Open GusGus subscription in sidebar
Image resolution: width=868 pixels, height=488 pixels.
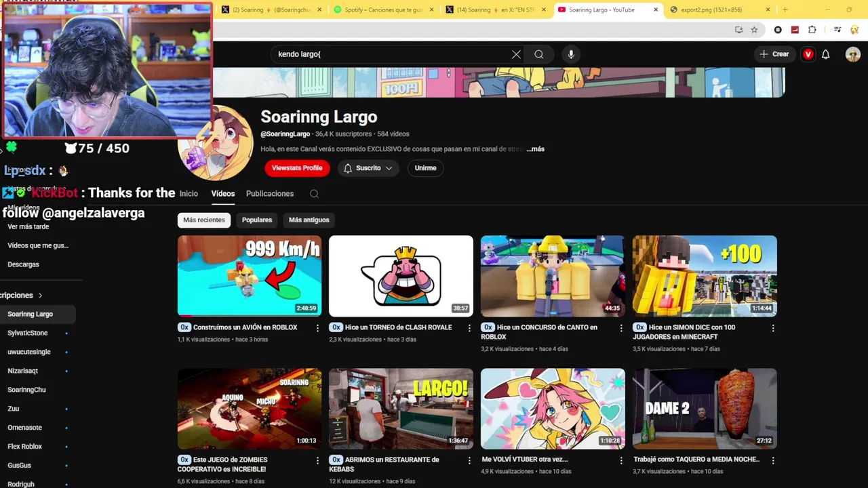pyautogui.click(x=19, y=466)
